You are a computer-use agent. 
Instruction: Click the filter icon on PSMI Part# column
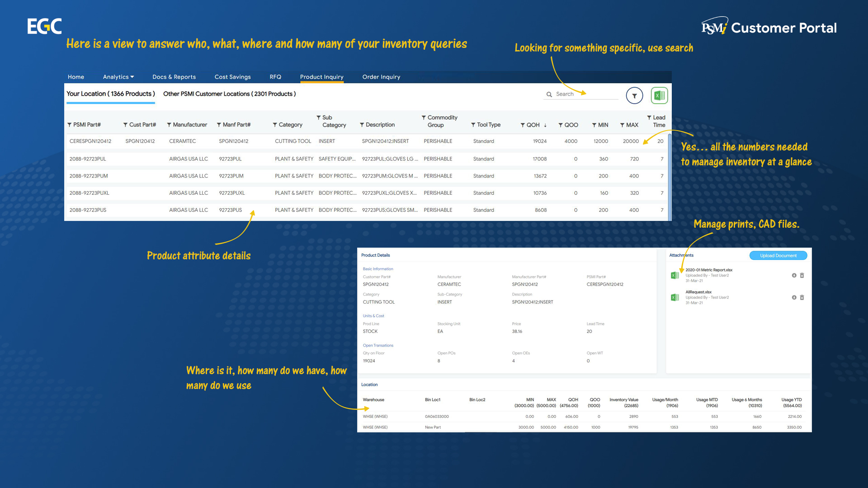[70, 125]
